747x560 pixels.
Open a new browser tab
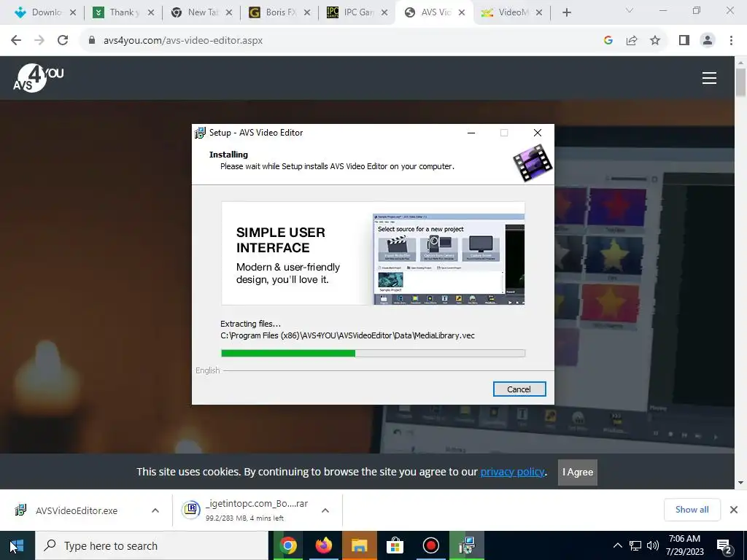pyautogui.click(x=566, y=13)
